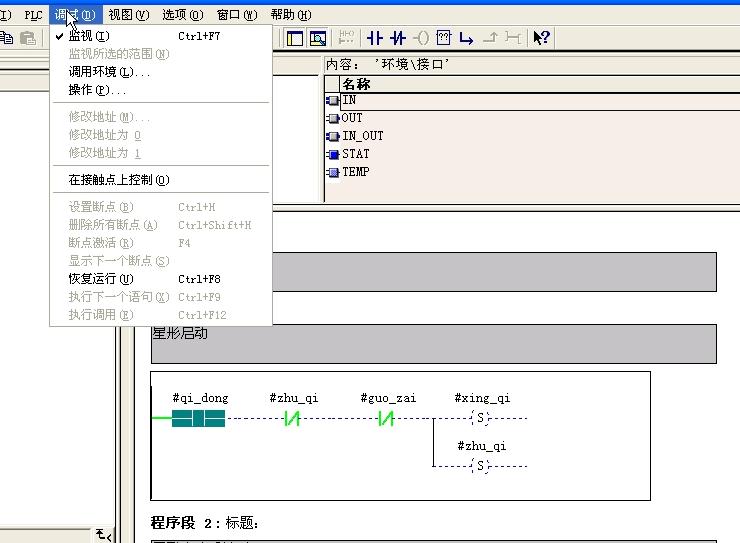Viewport: 740px width, 543px height.
Task: Insert an empty box element
Action: pyautogui.click(x=443, y=38)
